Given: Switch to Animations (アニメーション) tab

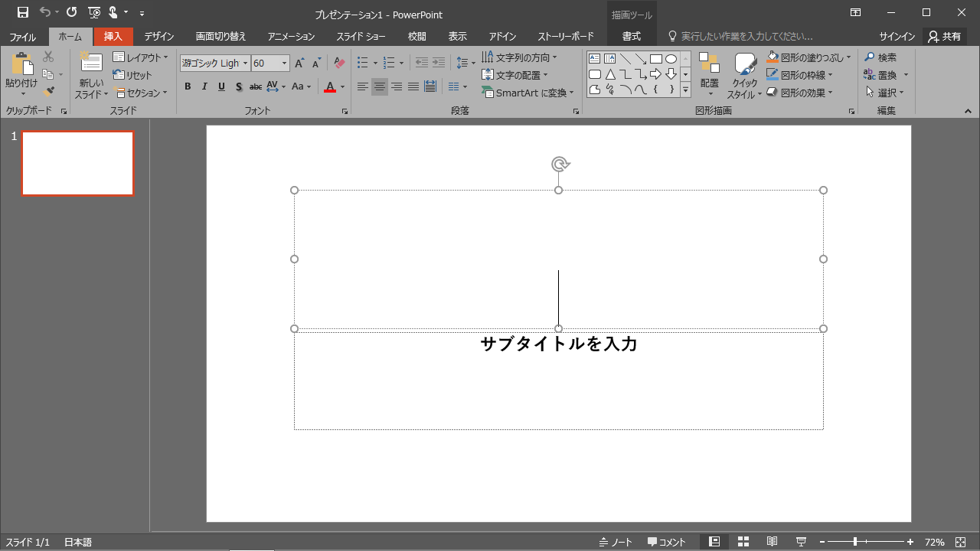Looking at the screenshot, I should (292, 37).
